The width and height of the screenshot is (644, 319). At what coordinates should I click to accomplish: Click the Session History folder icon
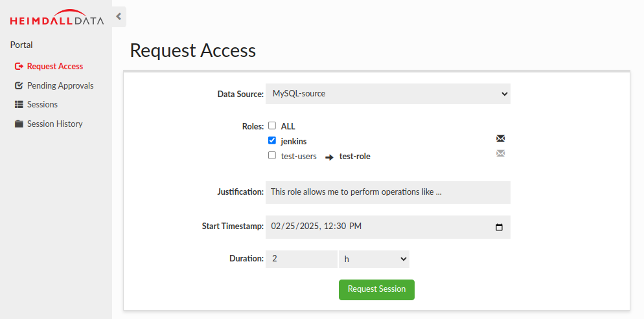click(x=19, y=124)
